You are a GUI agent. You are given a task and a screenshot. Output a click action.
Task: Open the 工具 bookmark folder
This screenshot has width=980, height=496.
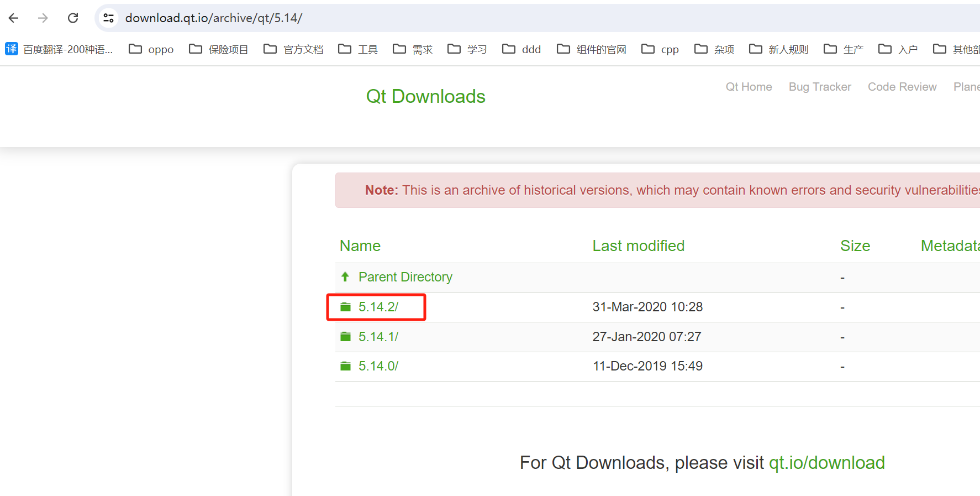358,49
